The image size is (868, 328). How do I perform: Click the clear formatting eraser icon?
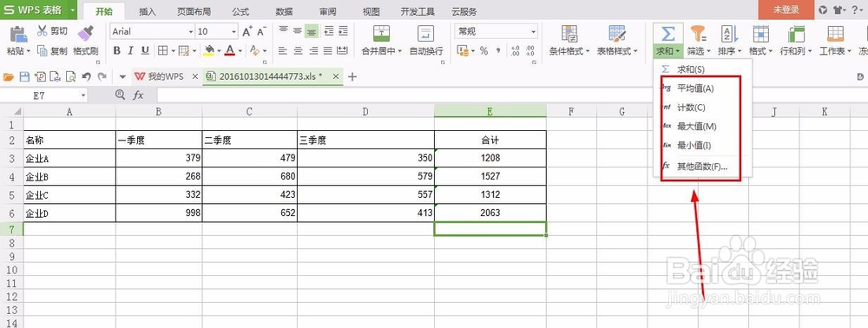(254, 51)
